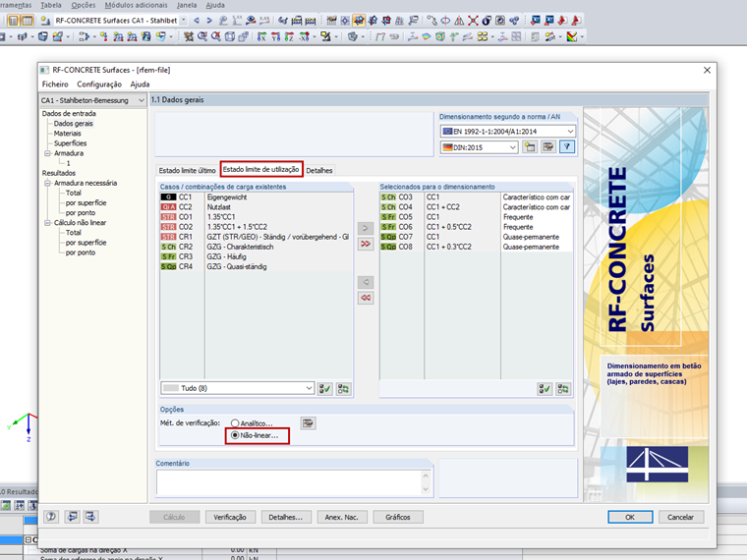The height and width of the screenshot is (560, 747).
Task: Open Ficheiro menu in dialog
Action: 55,84
